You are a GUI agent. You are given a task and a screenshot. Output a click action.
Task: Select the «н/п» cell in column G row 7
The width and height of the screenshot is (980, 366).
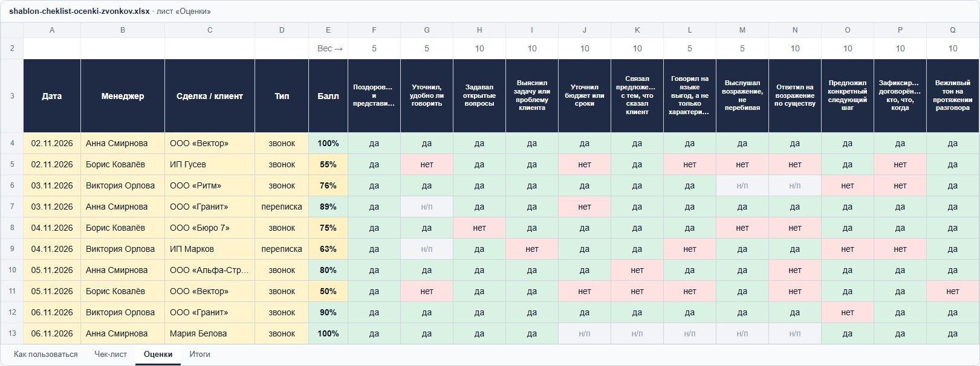pyautogui.click(x=427, y=207)
